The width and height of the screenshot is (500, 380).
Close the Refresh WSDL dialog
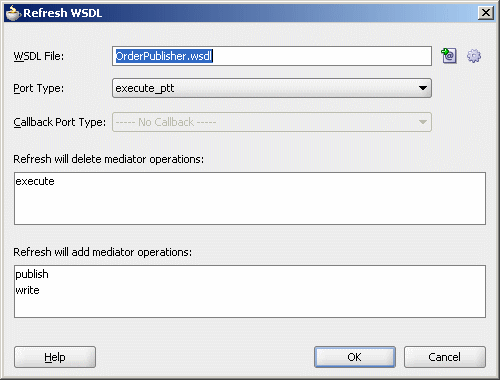(x=486, y=13)
